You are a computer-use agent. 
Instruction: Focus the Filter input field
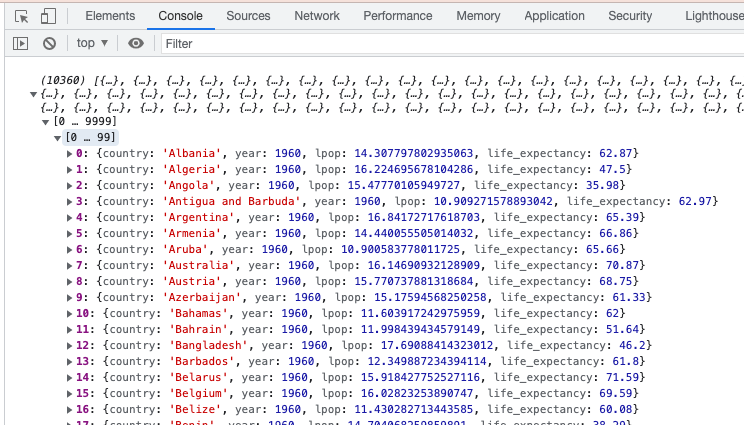(452, 44)
